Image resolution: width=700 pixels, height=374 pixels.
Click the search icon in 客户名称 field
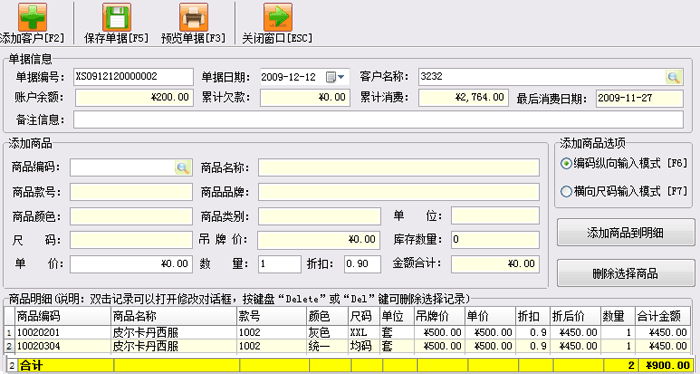click(x=674, y=77)
